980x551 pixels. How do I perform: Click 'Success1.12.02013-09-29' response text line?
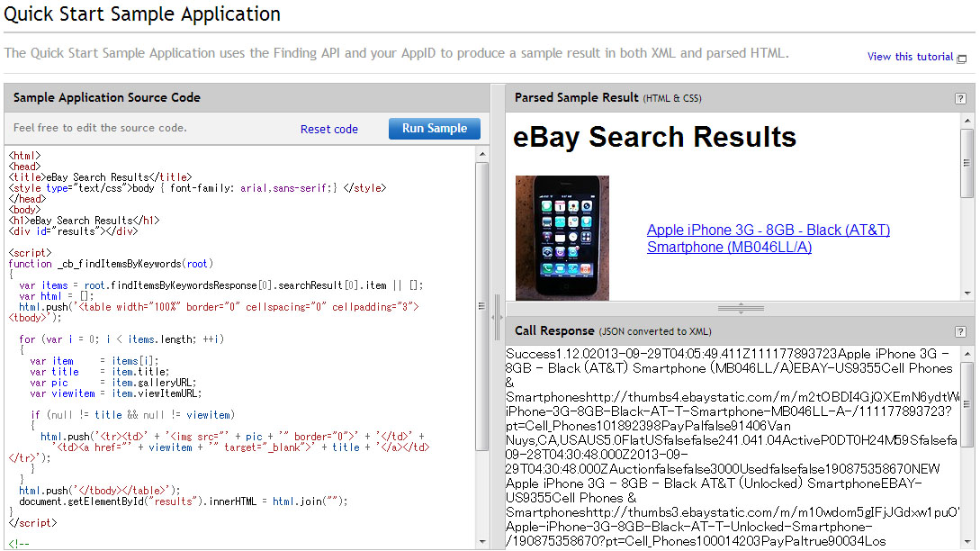click(x=727, y=354)
